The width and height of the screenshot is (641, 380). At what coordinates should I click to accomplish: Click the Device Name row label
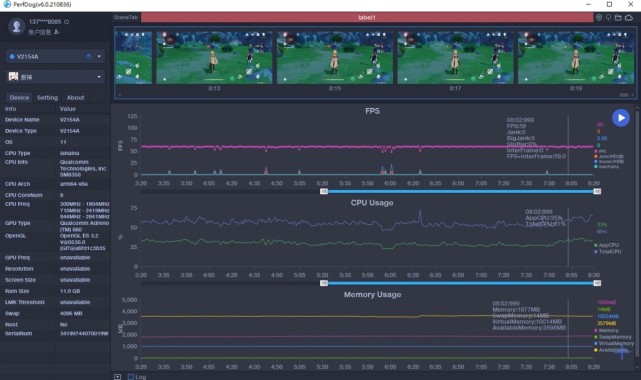(x=22, y=120)
